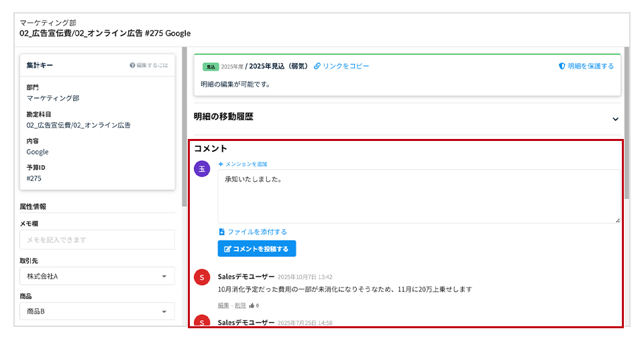This screenshot has height=341, width=644.
Task: Click in the comment text area
Action: pyautogui.click(x=419, y=197)
